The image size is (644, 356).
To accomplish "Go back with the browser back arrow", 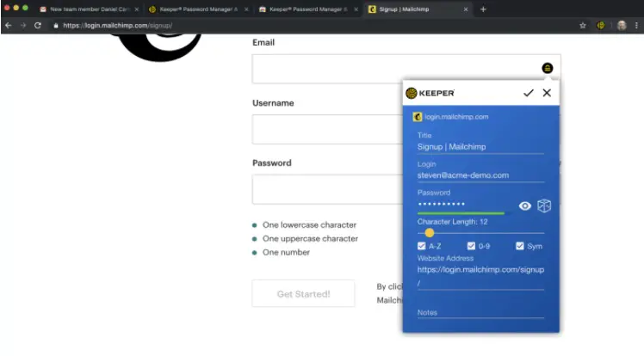I will pos(9,26).
